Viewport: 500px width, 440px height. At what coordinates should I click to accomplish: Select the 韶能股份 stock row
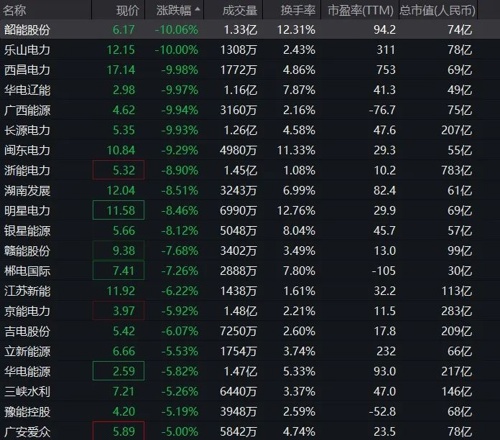pyautogui.click(x=238, y=30)
